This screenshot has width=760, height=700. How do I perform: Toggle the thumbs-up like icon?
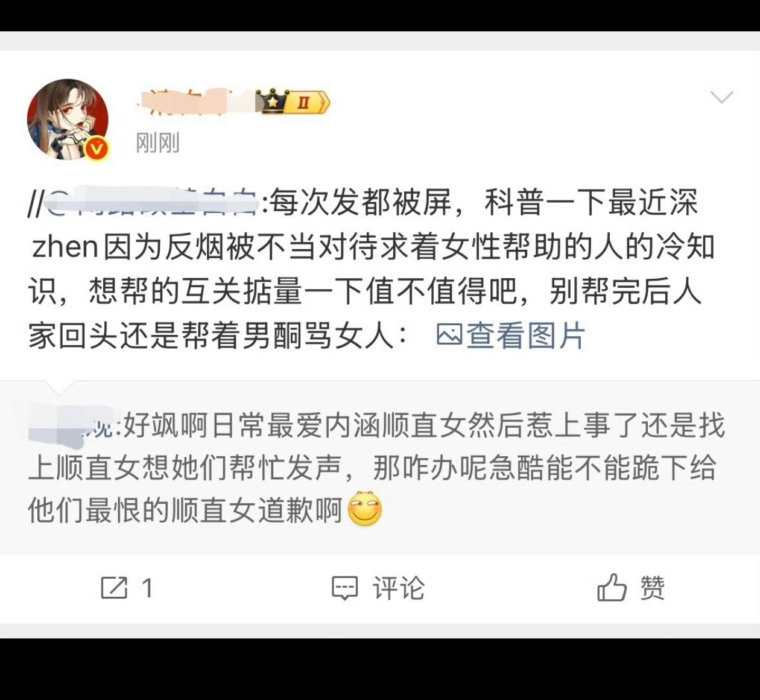pos(612,587)
